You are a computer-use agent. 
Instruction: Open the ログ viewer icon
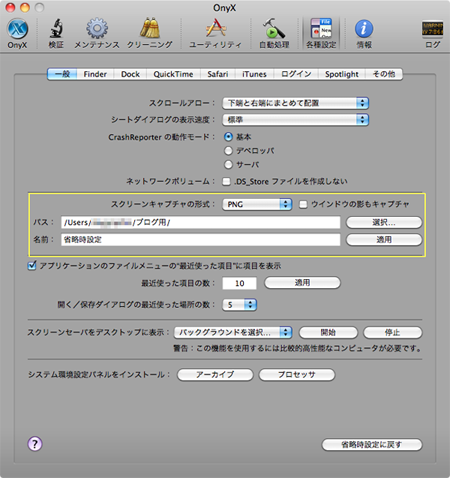[x=432, y=33]
